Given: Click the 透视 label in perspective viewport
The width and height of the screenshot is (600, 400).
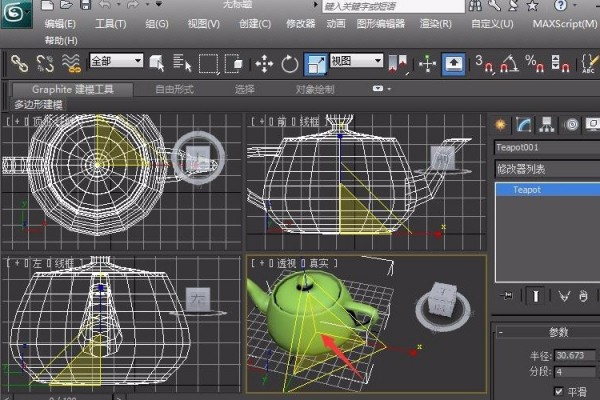Looking at the screenshot, I should coord(287,263).
